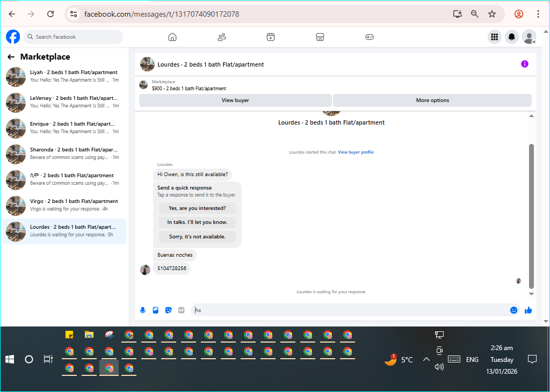Open Sticky Notes from the taskbar

click(x=69, y=335)
